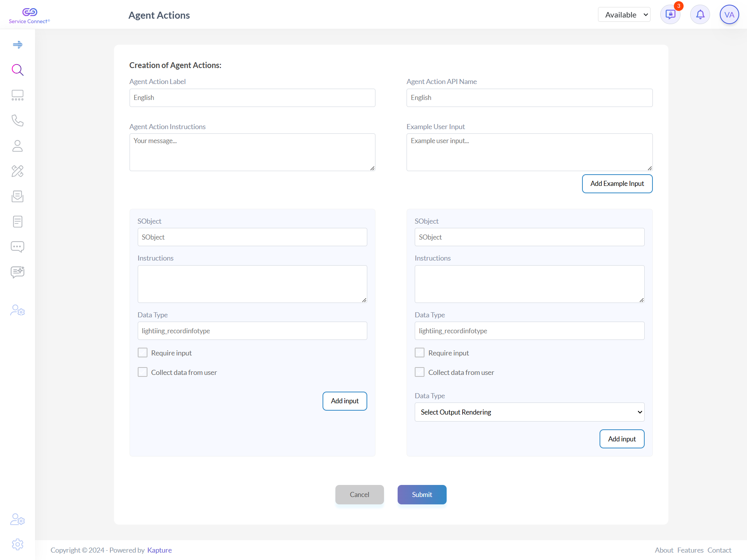The width and height of the screenshot is (747, 560).
Task: Enable Collect data from user in left panel
Action: (143, 372)
